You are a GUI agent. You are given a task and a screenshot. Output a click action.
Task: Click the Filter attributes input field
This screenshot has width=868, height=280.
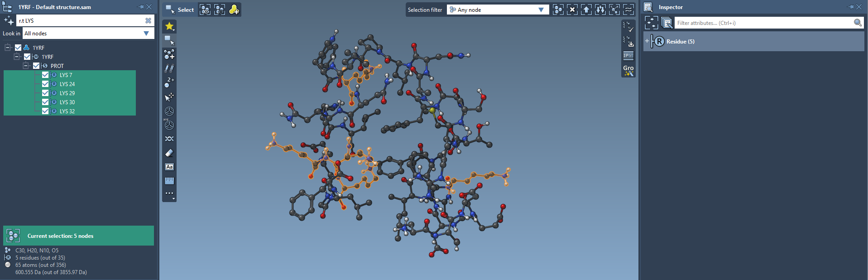[763, 23]
